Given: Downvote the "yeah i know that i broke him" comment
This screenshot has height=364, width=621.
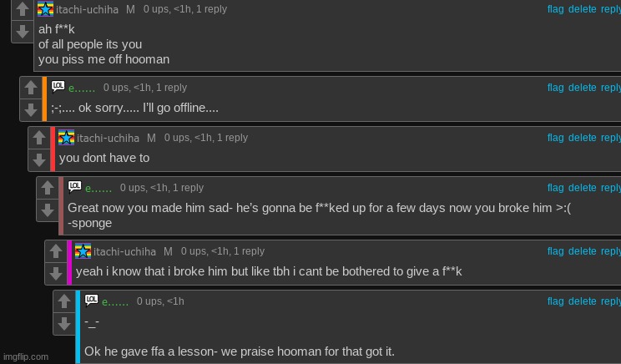Looking at the screenshot, I should coord(56,273).
